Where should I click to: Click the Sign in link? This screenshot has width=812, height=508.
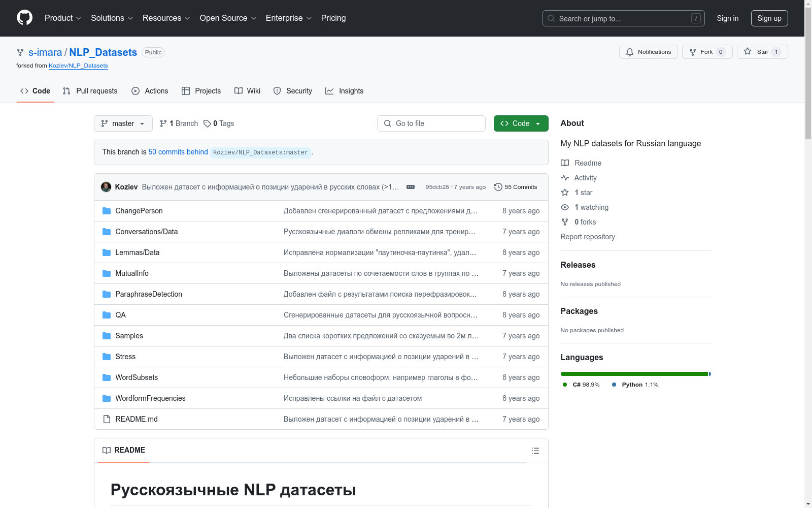click(x=728, y=18)
